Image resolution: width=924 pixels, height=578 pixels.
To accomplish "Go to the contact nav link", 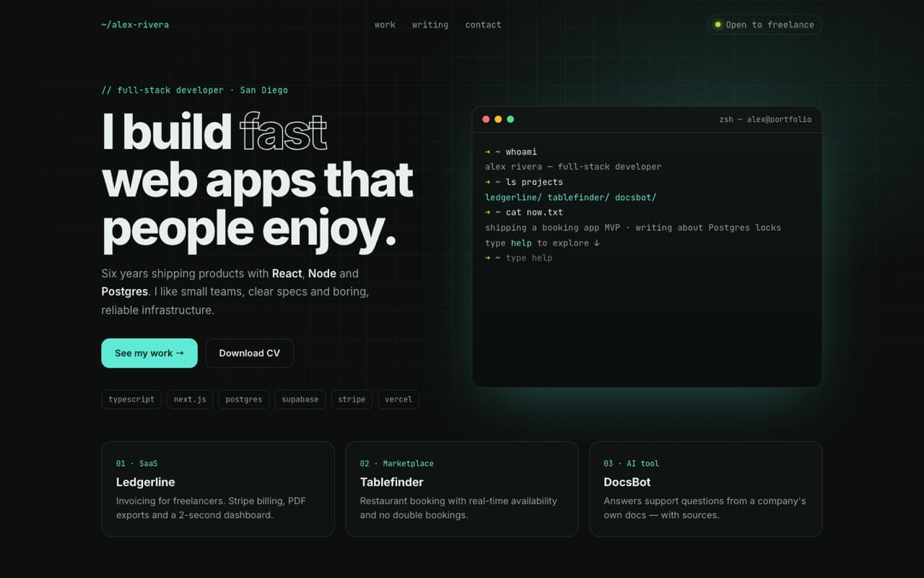I will [483, 25].
